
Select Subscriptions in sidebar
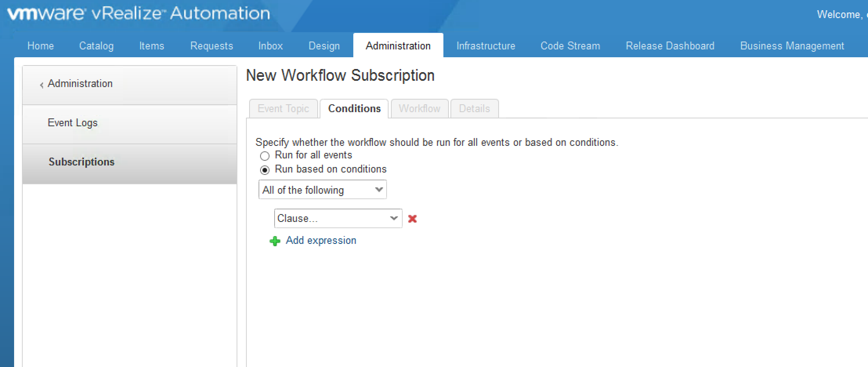tap(130, 164)
